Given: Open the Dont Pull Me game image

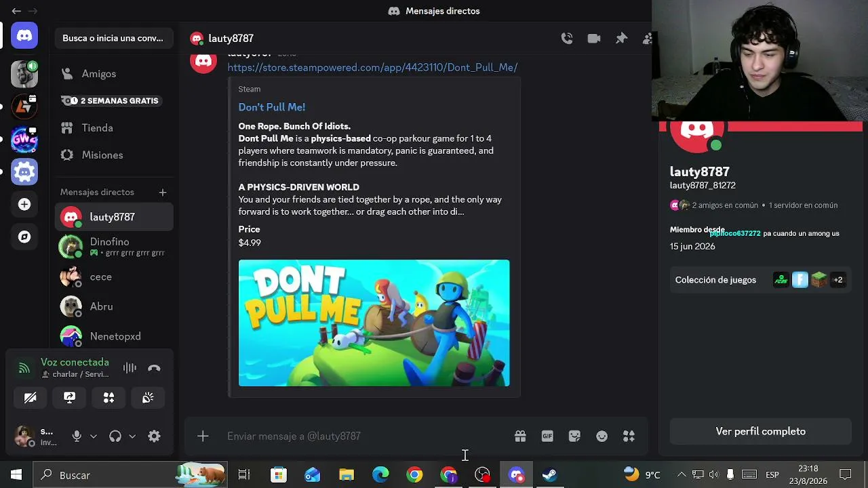Looking at the screenshot, I should click(374, 323).
